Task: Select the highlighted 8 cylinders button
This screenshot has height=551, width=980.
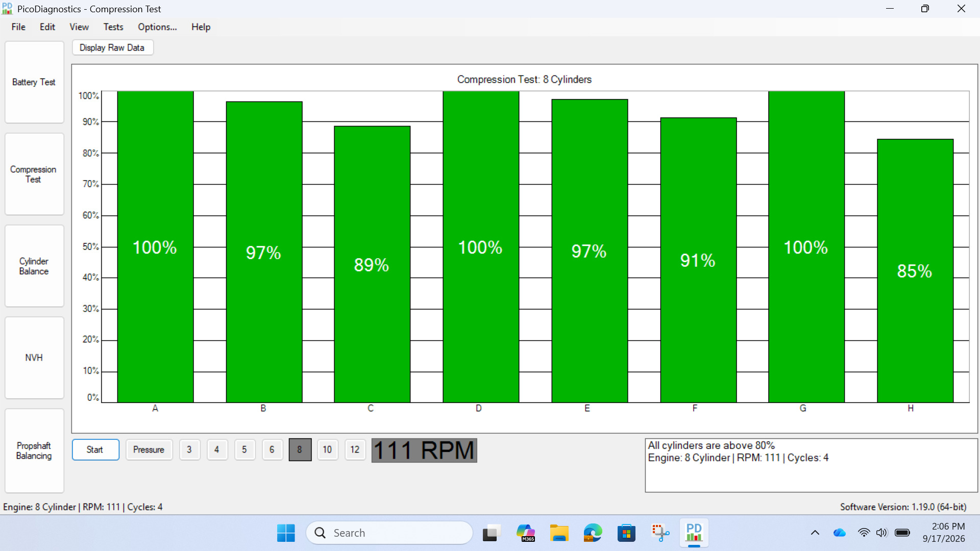Action: [x=300, y=449]
